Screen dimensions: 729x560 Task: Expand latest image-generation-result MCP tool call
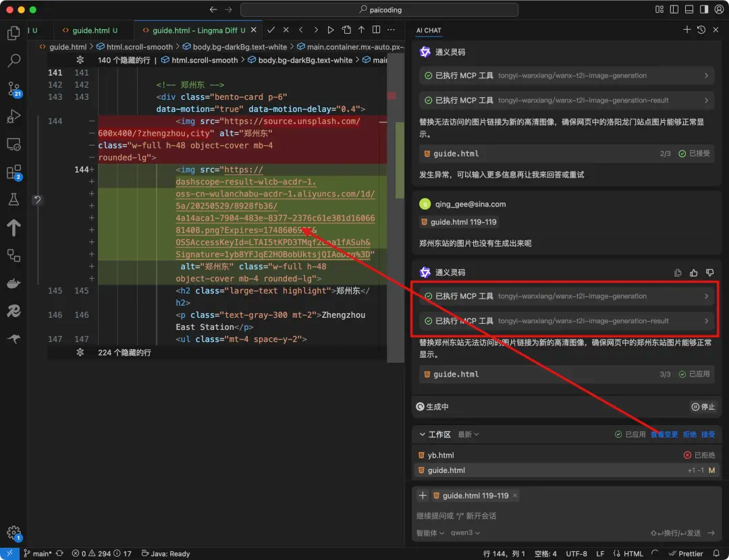pyautogui.click(x=566, y=321)
